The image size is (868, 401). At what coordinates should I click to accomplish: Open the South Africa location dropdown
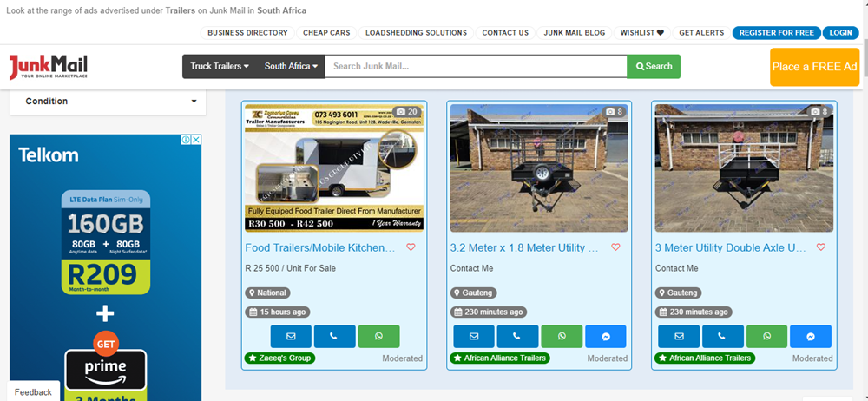point(291,66)
